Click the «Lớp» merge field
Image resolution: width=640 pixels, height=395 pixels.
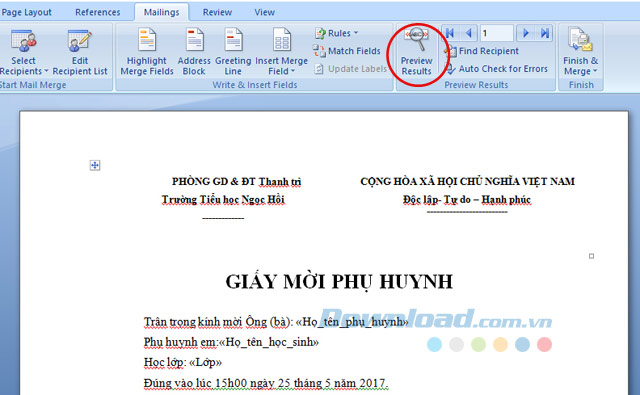(x=205, y=362)
